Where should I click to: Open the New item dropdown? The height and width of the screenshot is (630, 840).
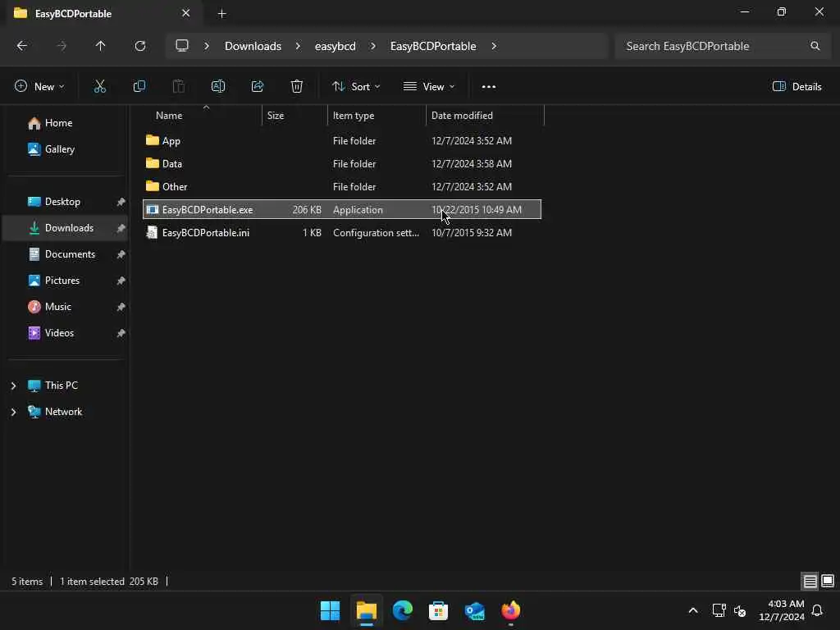tap(39, 86)
